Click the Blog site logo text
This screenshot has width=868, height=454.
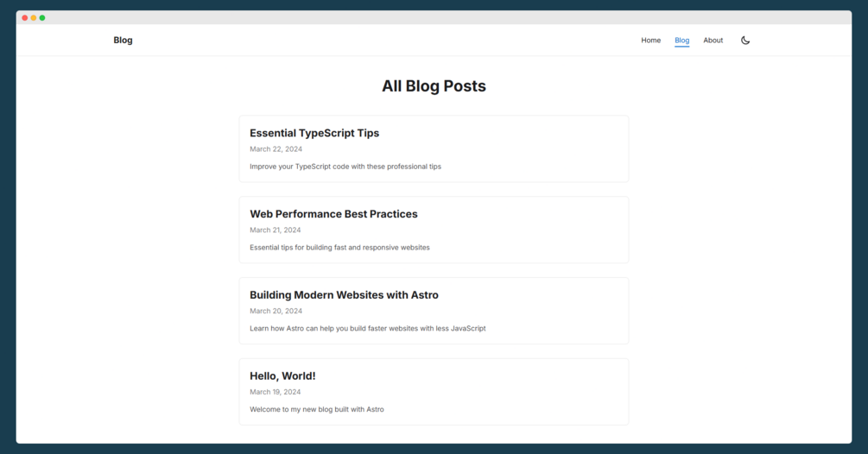click(x=123, y=41)
